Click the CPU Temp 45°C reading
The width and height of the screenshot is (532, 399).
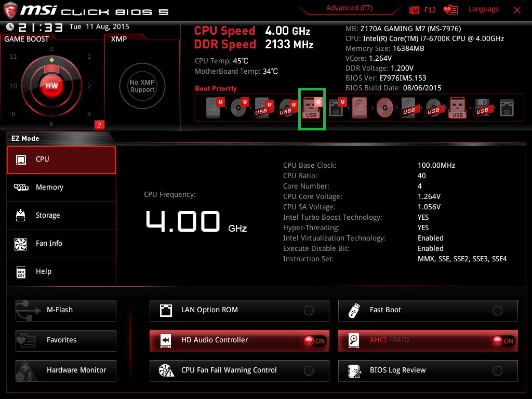pyautogui.click(x=221, y=61)
